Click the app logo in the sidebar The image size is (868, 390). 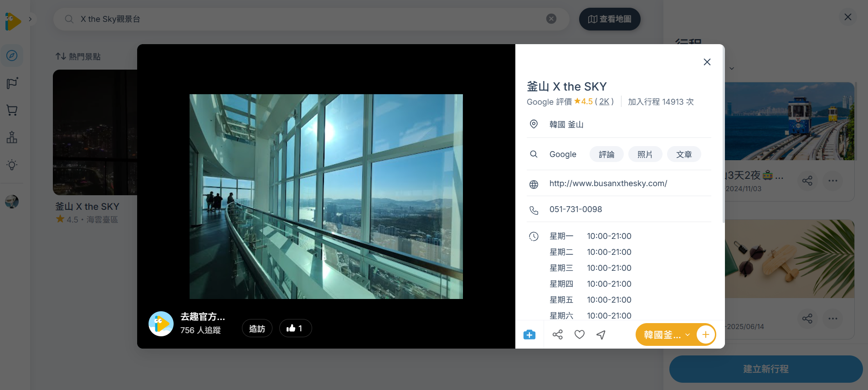(13, 21)
